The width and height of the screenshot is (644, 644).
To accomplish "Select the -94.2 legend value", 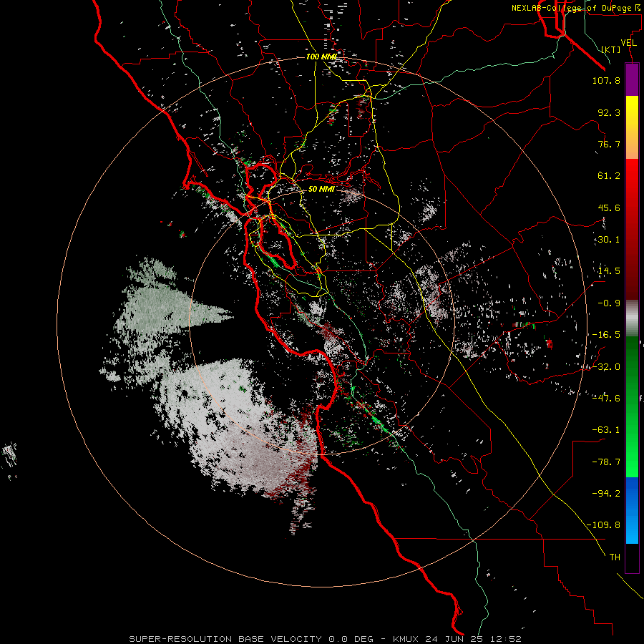I will 606,493.
